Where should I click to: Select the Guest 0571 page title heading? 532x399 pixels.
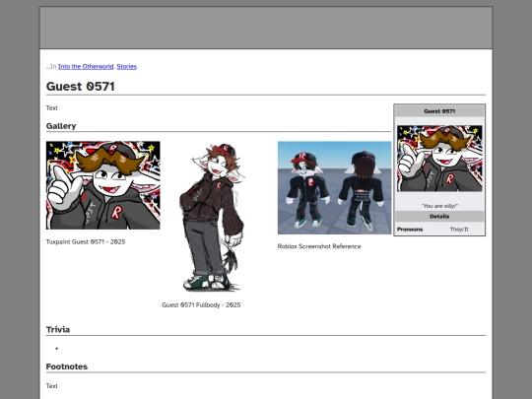pos(81,86)
